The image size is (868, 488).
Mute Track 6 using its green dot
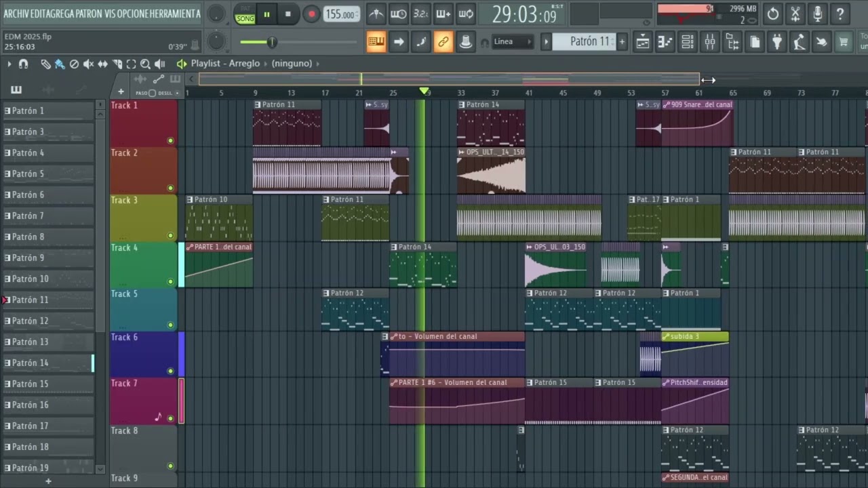(x=170, y=371)
